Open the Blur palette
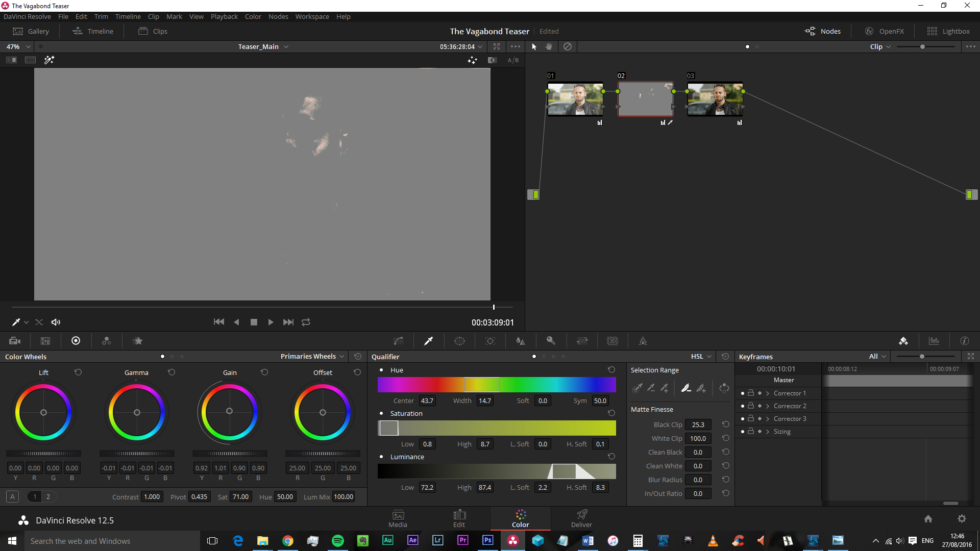980x551 pixels. (x=521, y=341)
